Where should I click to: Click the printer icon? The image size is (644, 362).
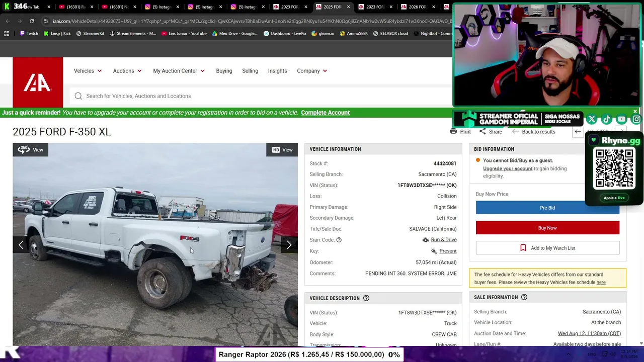click(453, 132)
